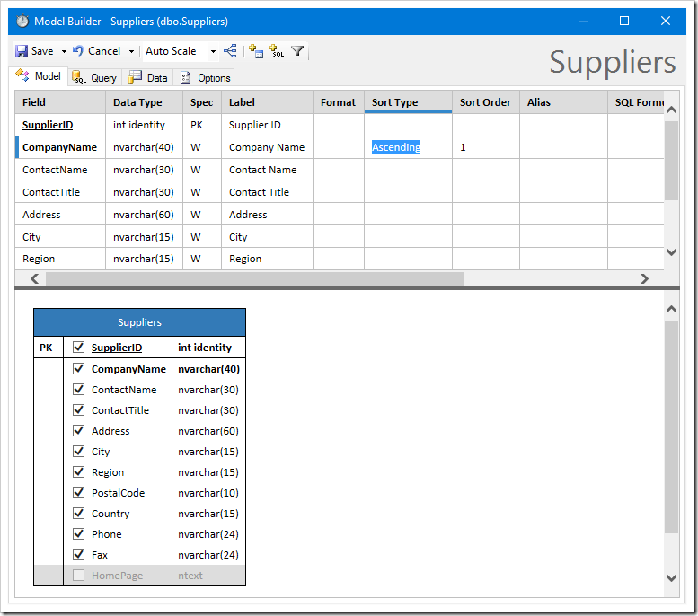Uncheck the ContactTitle checkbox in diagram

coord(79,410)
